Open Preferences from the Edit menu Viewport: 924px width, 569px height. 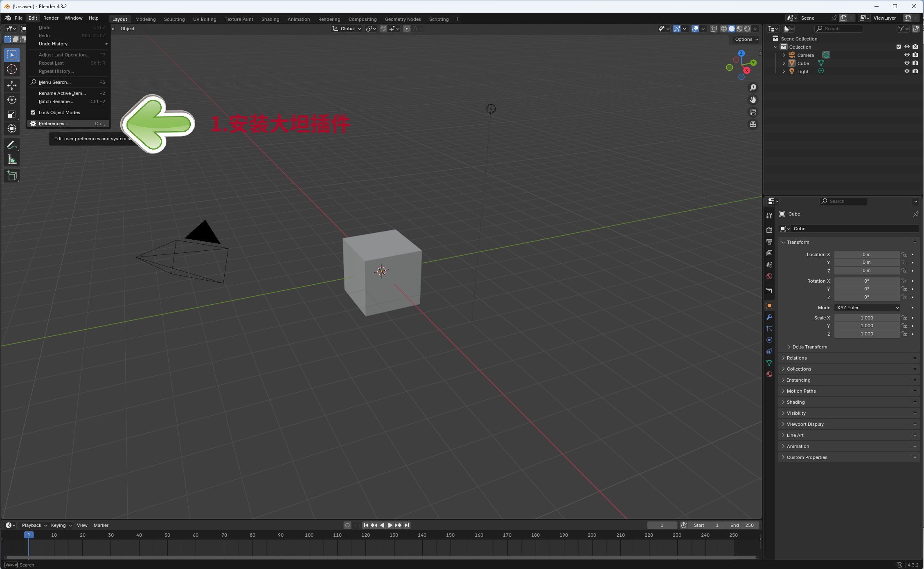(53, 124)
